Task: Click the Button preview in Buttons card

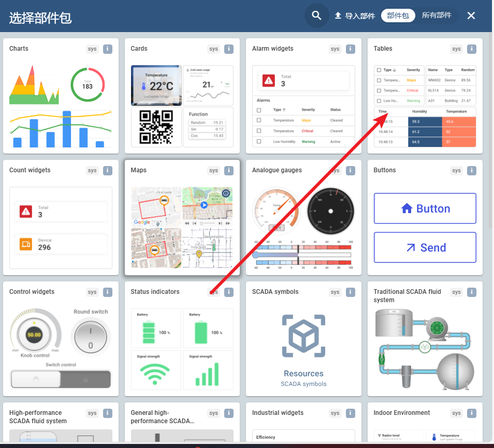Action: 425,208
